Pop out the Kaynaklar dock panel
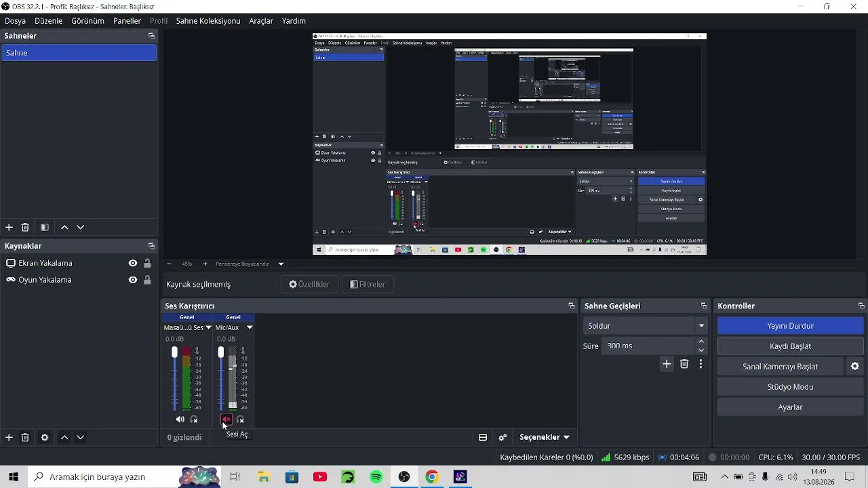The height and width of the screenshot is (488, 868). 151,246
